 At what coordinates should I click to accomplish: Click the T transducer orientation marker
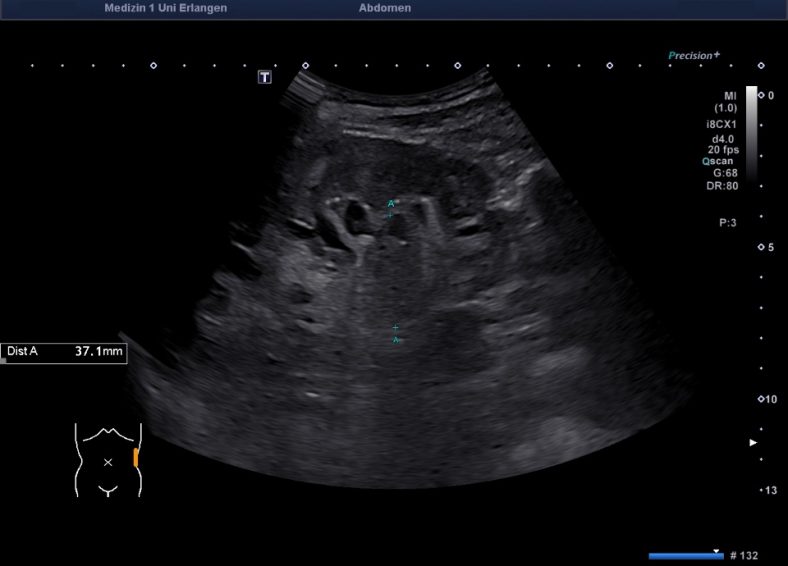click(265, 77)
